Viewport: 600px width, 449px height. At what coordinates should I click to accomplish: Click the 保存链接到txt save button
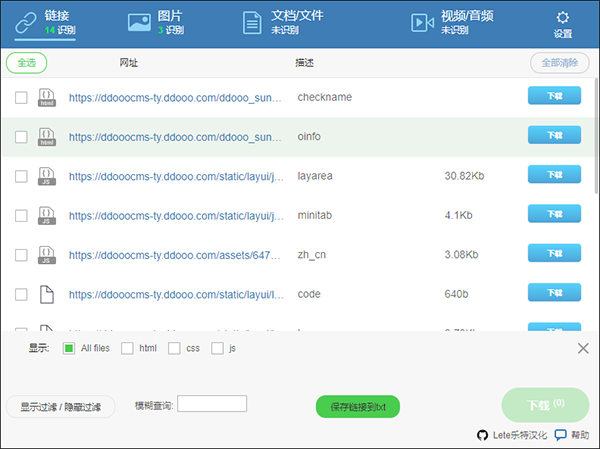click(x=358, y=407)
